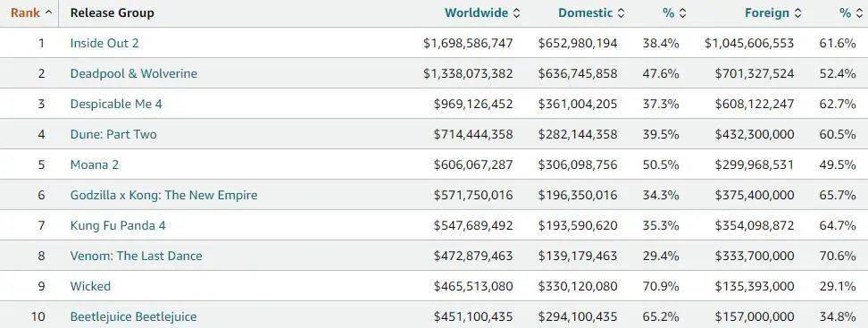Open the Moana 2 link

pyautogui.click(x=94, y=164)
